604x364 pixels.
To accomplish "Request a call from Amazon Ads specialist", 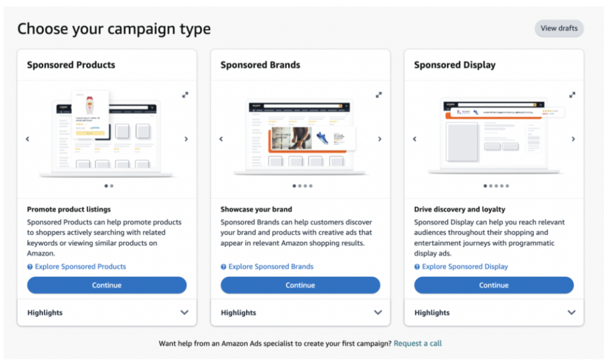I will coord(418,343).
